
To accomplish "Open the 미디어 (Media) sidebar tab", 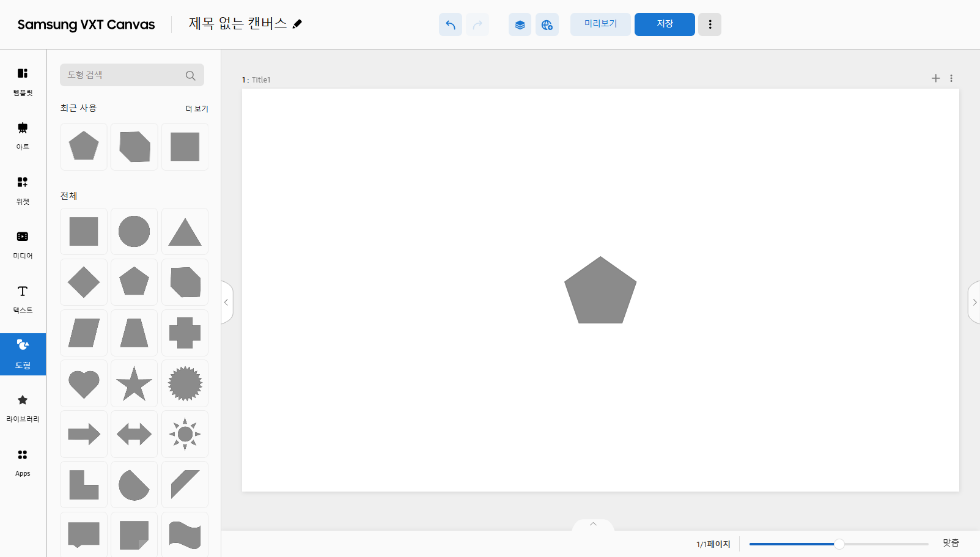I will click(x=23, y=245).
